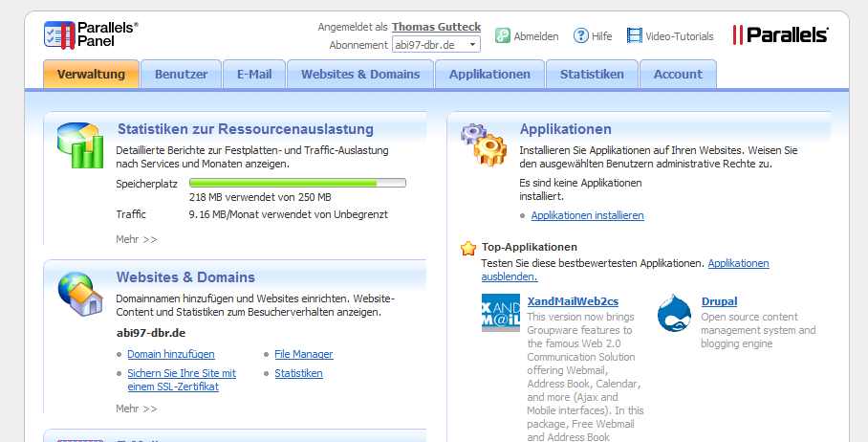Open Statistiken zur Ressourcenauslastung heading
Image resolution: width=868 pixels, height=442 pixels.
246,129
